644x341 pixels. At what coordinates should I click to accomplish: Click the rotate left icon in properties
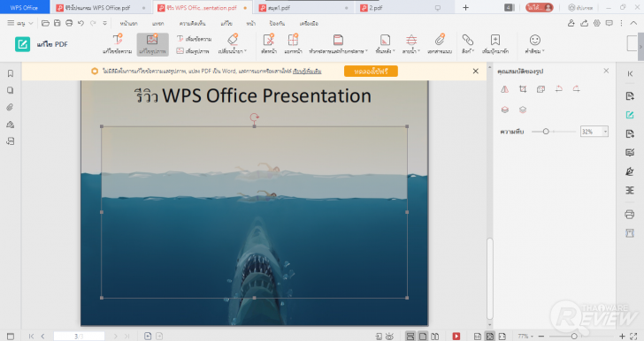(559, 88)
